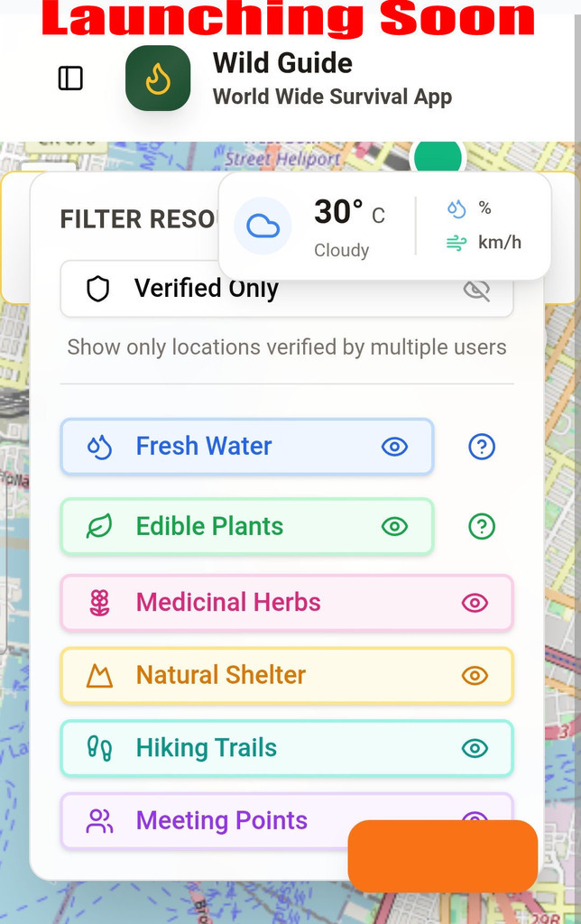Hide Edible Plants with eye toggle
Image resolution: width=581 pixels, height=924 pixels.
(394, 526)
